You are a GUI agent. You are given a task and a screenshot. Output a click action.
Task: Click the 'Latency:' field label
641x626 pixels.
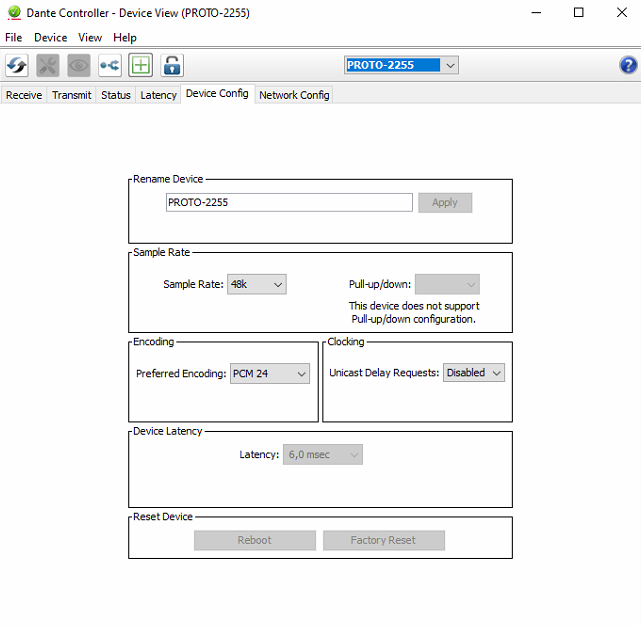[x=259, y=455]
